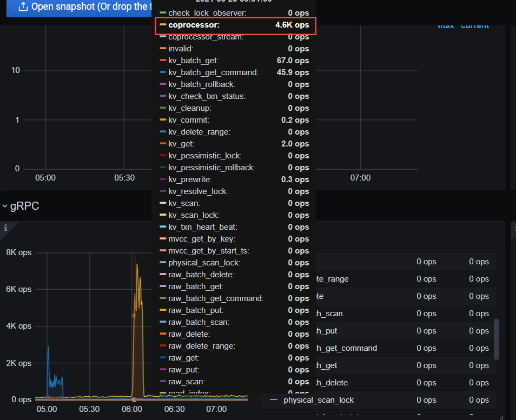The width and height of the screenshot is (516, 420).
Task: Click the yellow coprocessor spike peak on the graph
Action: pos(137,266)
